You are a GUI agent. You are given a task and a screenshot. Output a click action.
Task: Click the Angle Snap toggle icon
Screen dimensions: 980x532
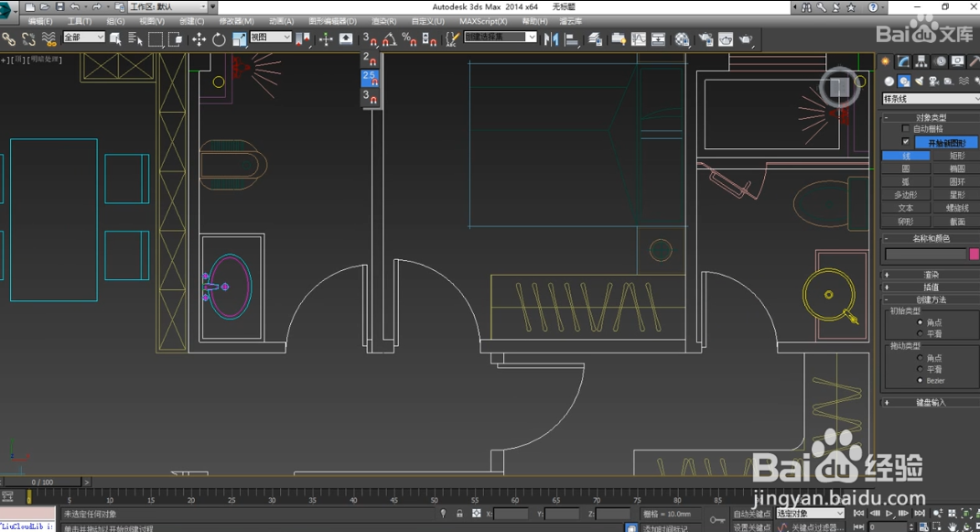pos(388,39)
